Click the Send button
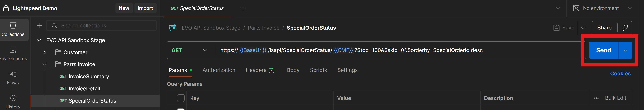The height and width of the screenshot is (110, 644). tap(603, 50)
